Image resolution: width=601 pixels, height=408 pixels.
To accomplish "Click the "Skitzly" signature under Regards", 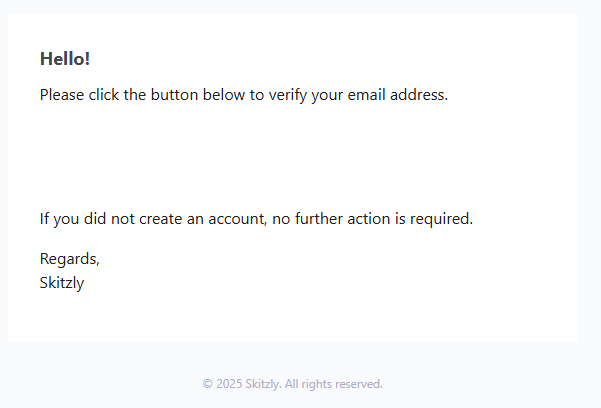I will pos(62,283).
